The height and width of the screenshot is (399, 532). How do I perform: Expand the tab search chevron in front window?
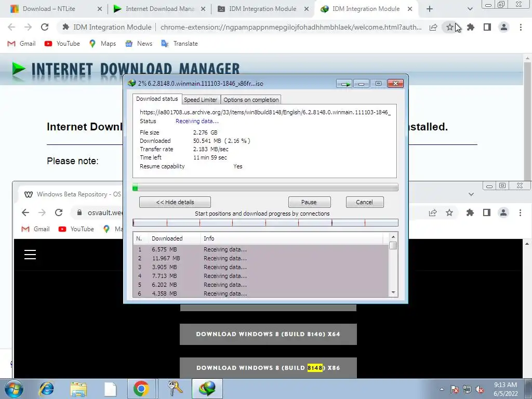pos(470,9)
